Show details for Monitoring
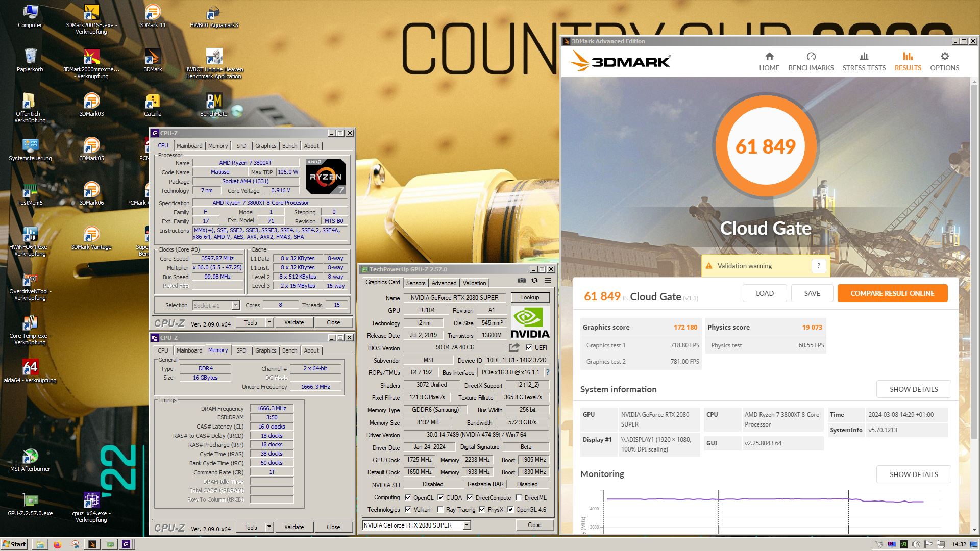This screenshot has height=551, width=980. point(913,474)
